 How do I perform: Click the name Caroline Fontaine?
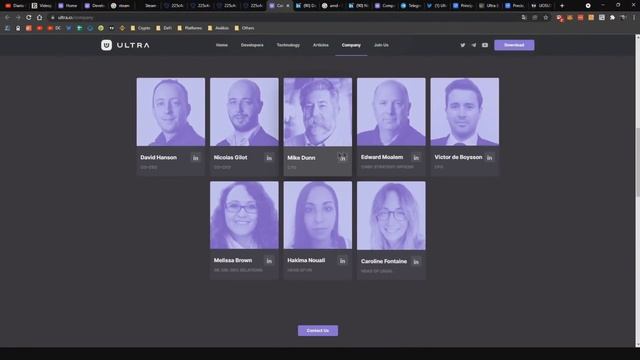pyautogui.click(x=384, y=261)
